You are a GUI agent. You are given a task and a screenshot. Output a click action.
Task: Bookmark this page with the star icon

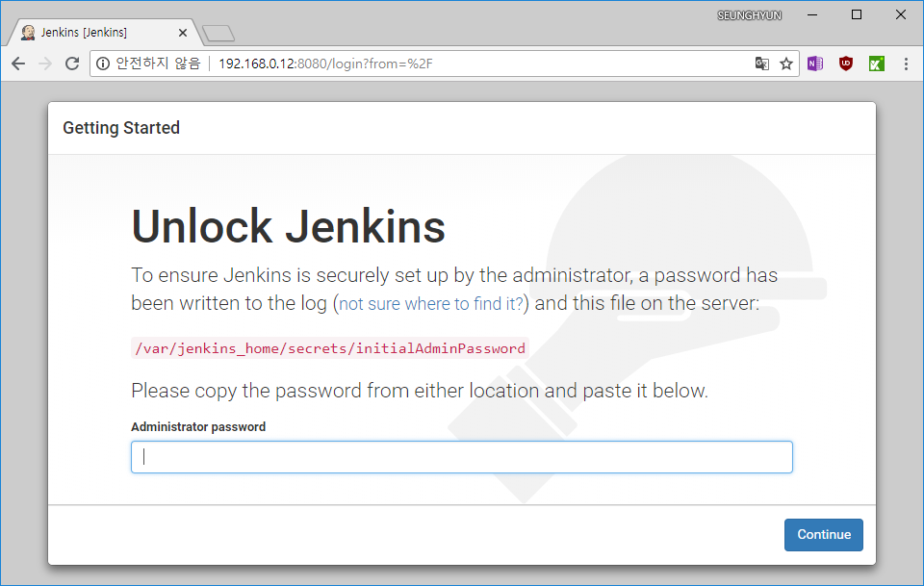tap(786, 64)
